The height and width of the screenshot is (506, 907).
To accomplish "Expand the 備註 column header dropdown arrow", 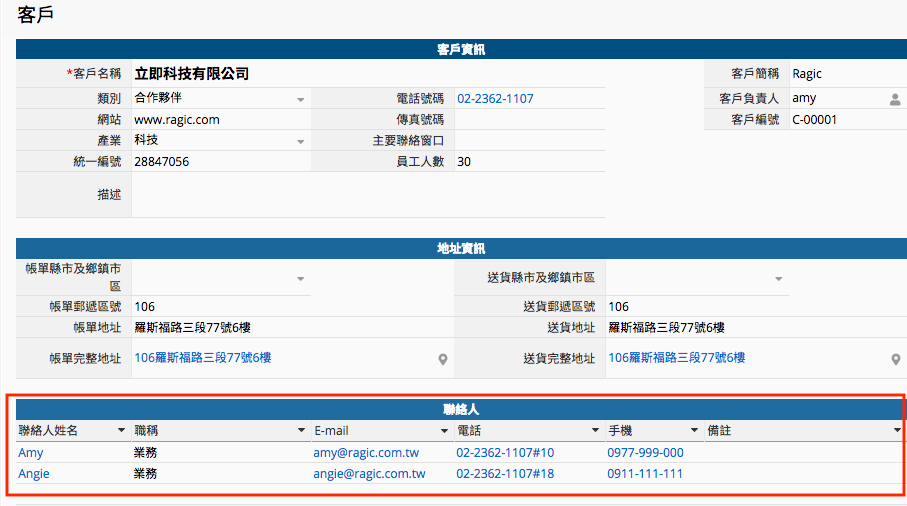I will (x=897, y=431).
